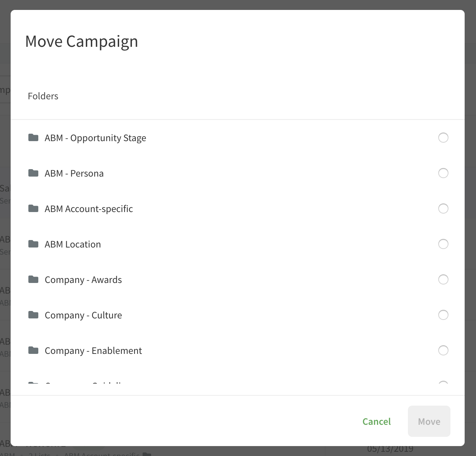Viewport: 476px width, 456px height.
Task: Click the Move button
Action: point(429,421)
